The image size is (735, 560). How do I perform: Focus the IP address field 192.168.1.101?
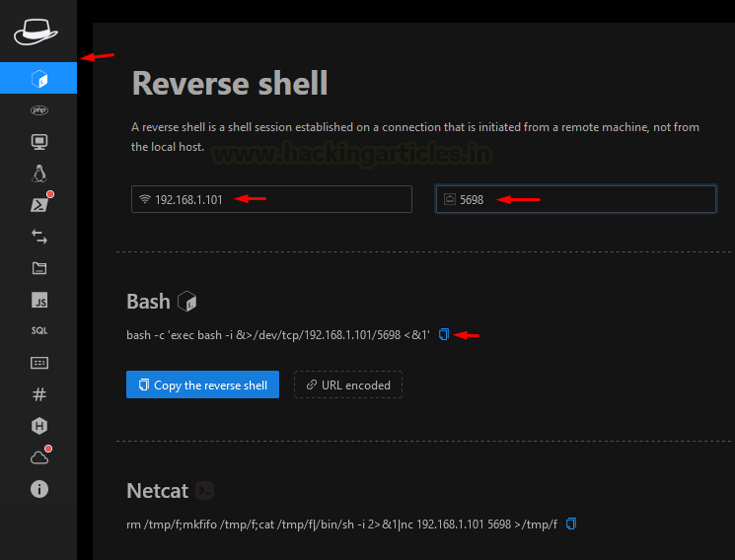click(x=271, y=199)
